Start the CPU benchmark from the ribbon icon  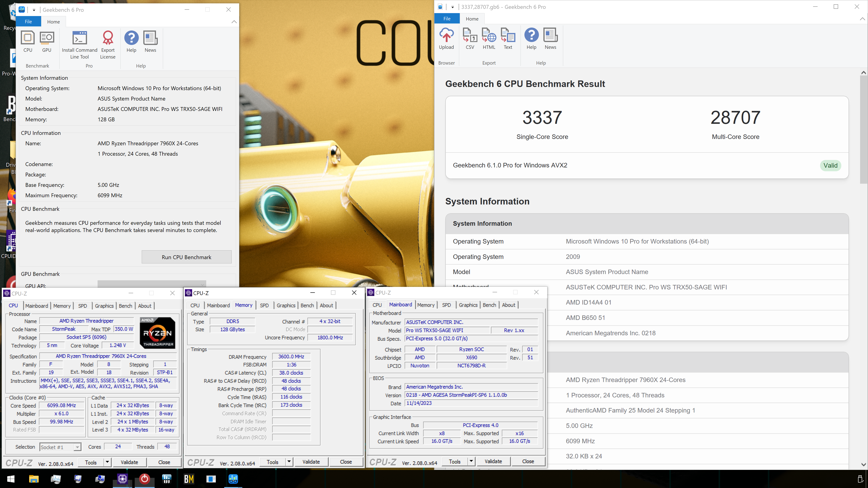click(x=28, y=42)
